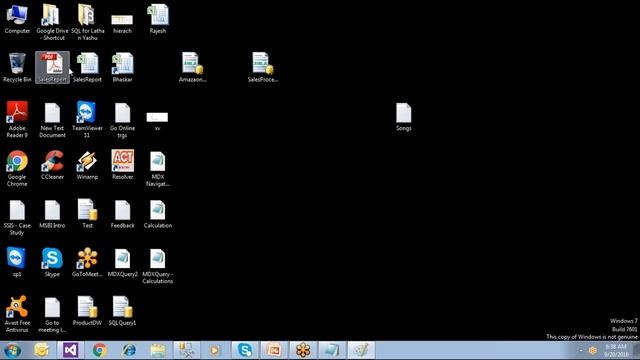Open Skype from the taskbar
The height and width of the screenshot is (360, 640).
pyautogui.click(x=245, y=350)
